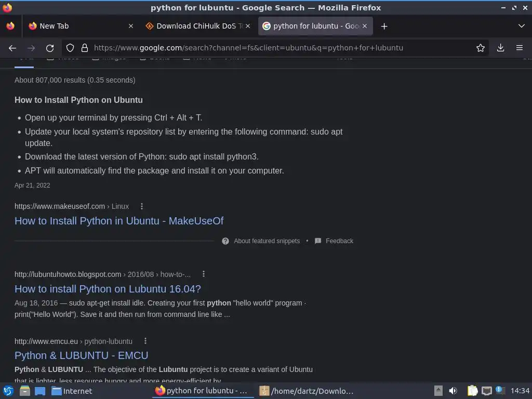This screenshot has height=399, width=532.
Task: Open How to Install Python in Ubuntu - MakeUseOf
Action: tap(119, 221)
